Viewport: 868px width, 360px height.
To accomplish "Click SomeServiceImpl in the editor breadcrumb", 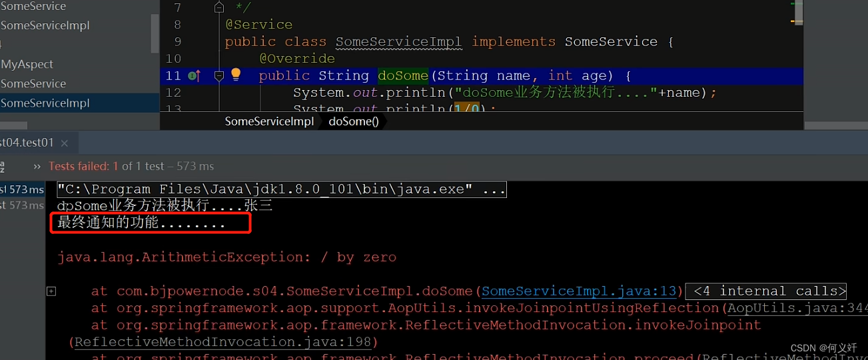I will 269,121.
